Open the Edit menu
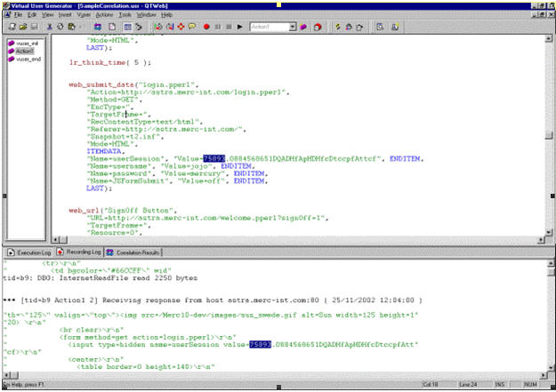Screen dimensions: 556x392 (32, 14)
